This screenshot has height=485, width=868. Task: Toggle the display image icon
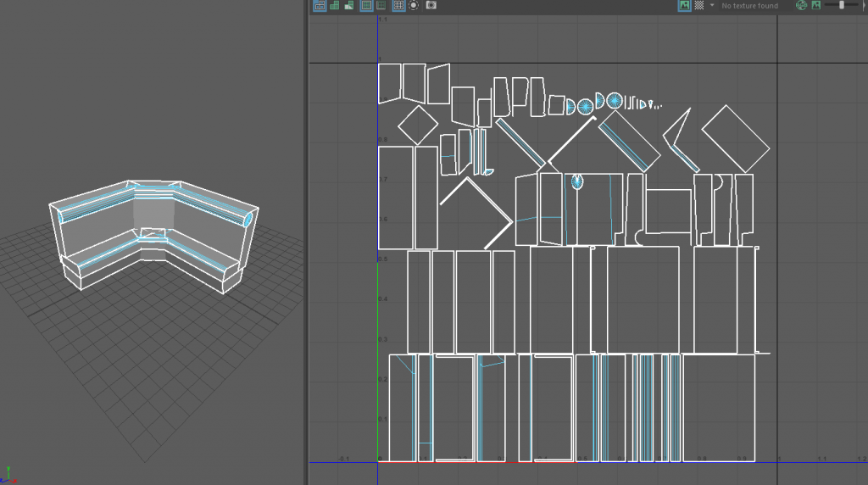683,5
